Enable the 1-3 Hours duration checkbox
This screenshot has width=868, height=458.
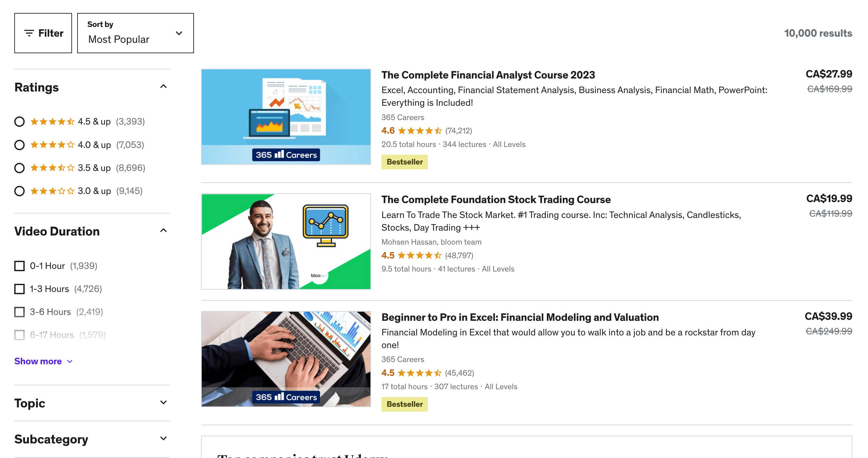19,288
